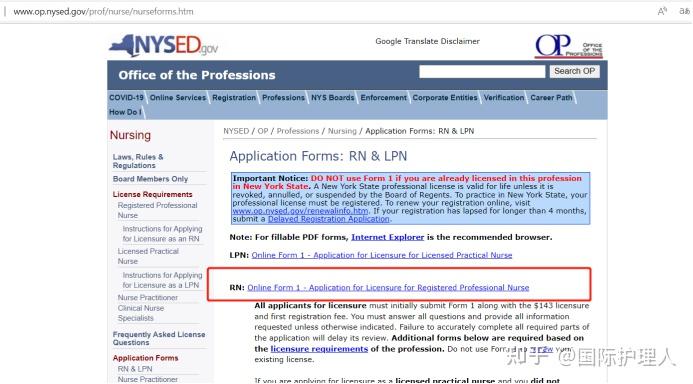Click the LPN Online Form 1 application link
Screen dimensions: 693x384
point(382,255)
